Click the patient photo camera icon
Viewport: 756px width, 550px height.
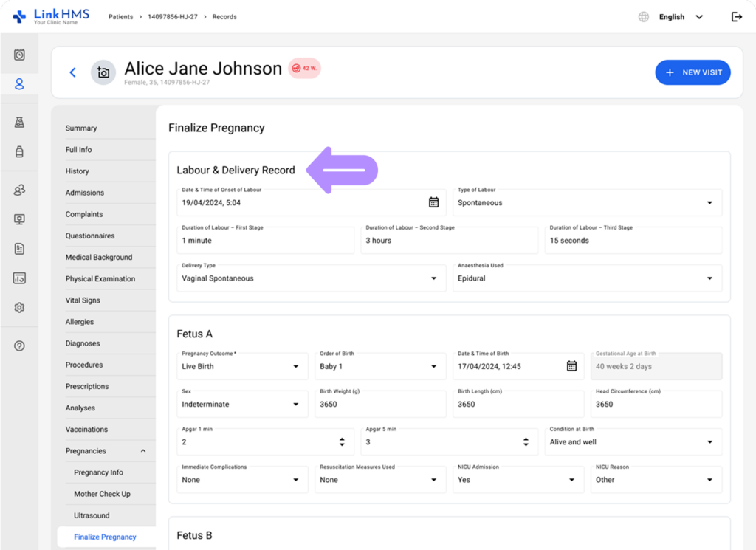click(103, 72)
